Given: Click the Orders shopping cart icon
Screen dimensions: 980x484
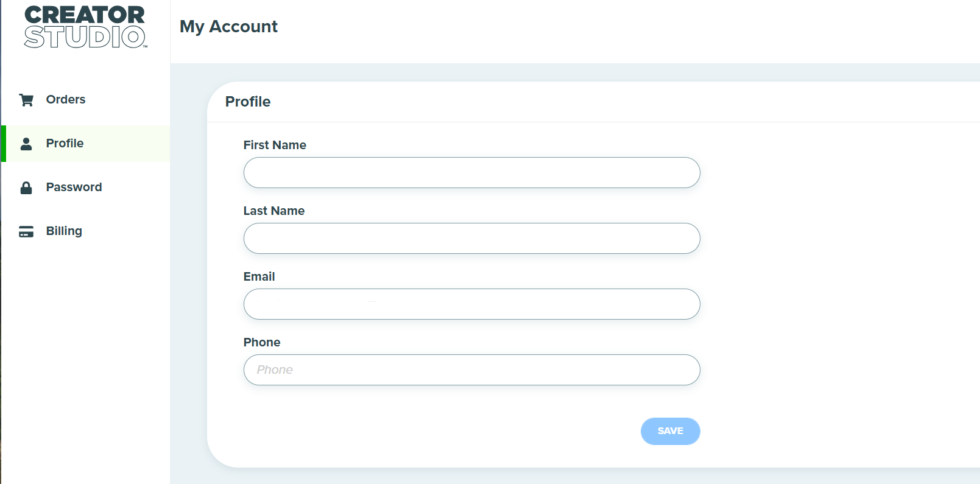Looking at the screenshot, I should 26,100.
